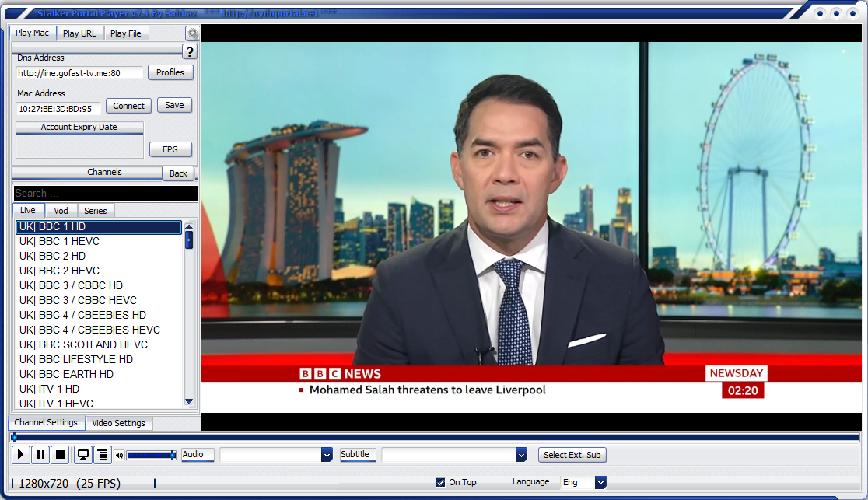Image resolution: width=868 pixels, height=500 pixels.
Task: Open help with question mark button
Action: (x=190, y=52)
